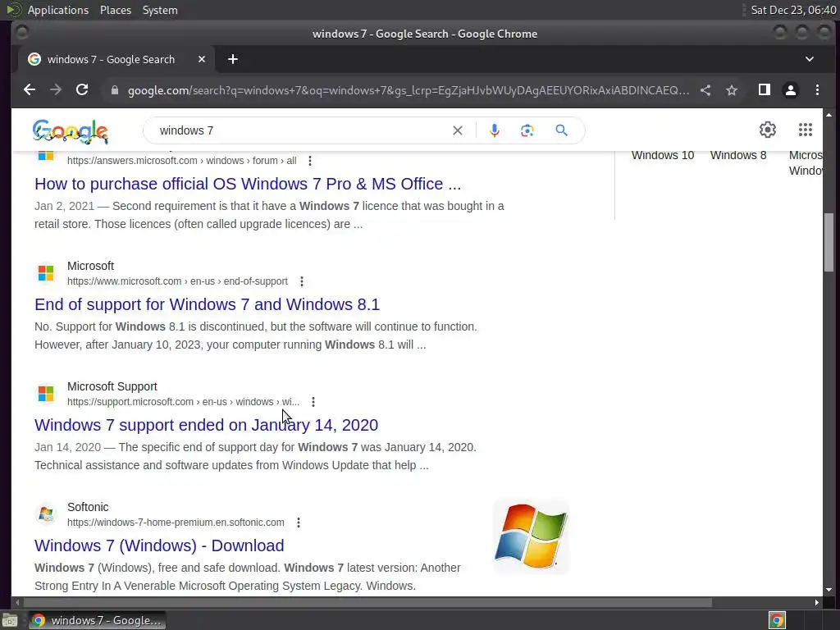This screenshot has width=840, height=630.
Task: Open a new tab with plus button
Action: point(232,59)
